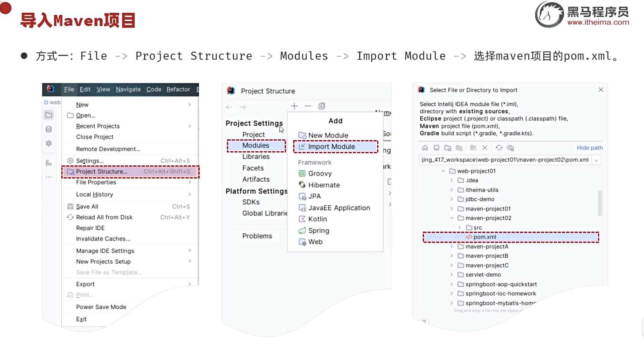Click the New Directory icon
This screenshot has height=347, width=644.
[x=473, y=148]
